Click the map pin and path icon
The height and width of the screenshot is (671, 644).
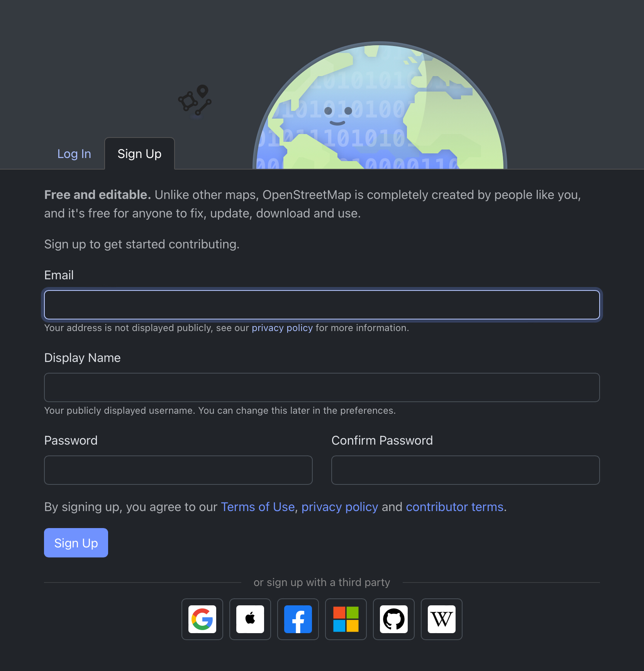click(x=195, y=100)
